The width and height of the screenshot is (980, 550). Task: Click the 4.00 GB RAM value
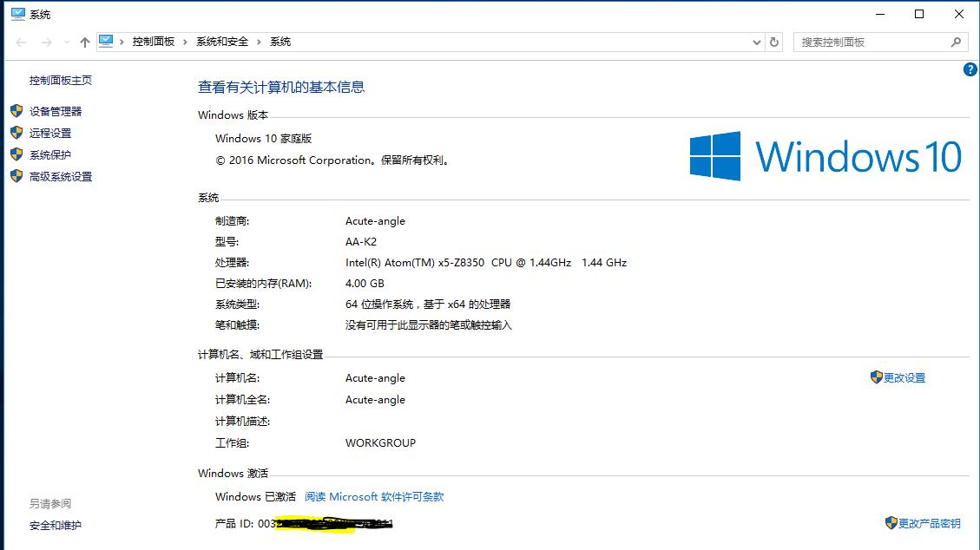(365, 284)
